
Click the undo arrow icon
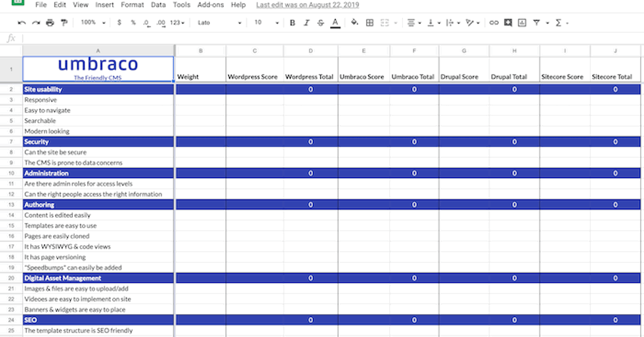[21, 23]
